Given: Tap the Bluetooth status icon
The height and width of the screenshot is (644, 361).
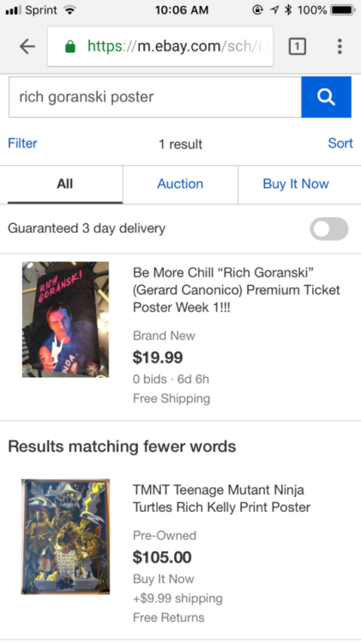Looking at the screenshot, I should coord(288,9).
